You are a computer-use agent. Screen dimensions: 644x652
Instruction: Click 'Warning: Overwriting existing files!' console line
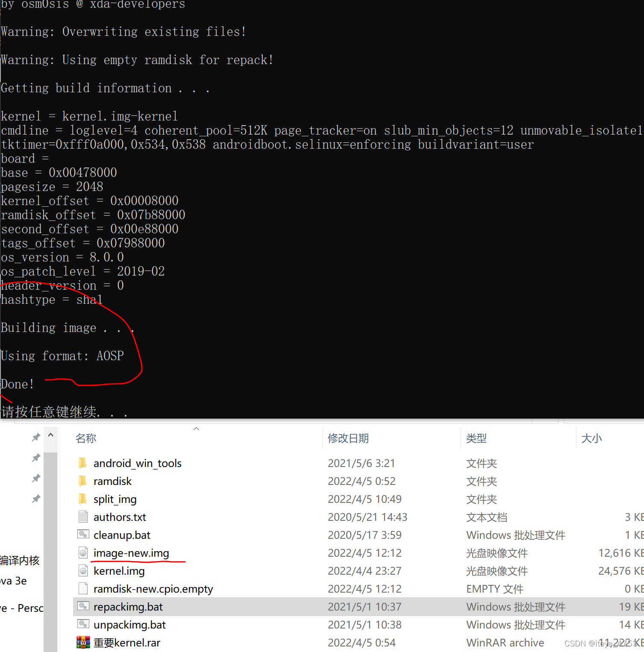tap(124, 32)
